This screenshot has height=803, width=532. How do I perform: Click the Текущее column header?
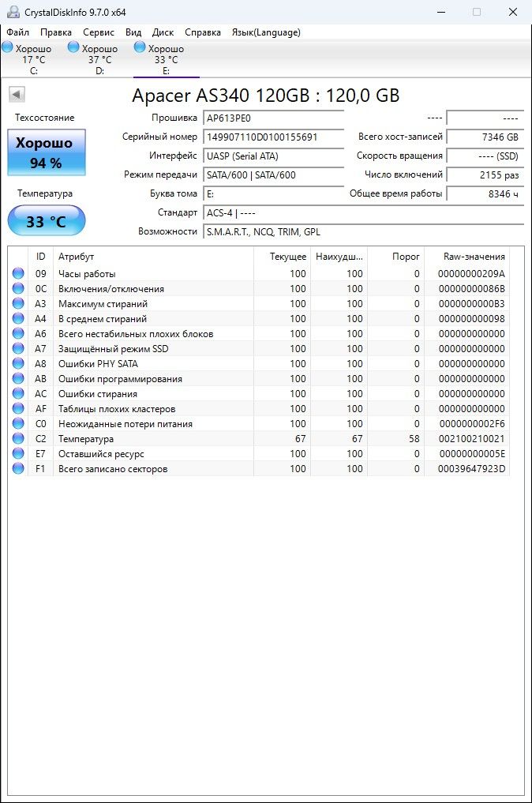coord(282,257)
